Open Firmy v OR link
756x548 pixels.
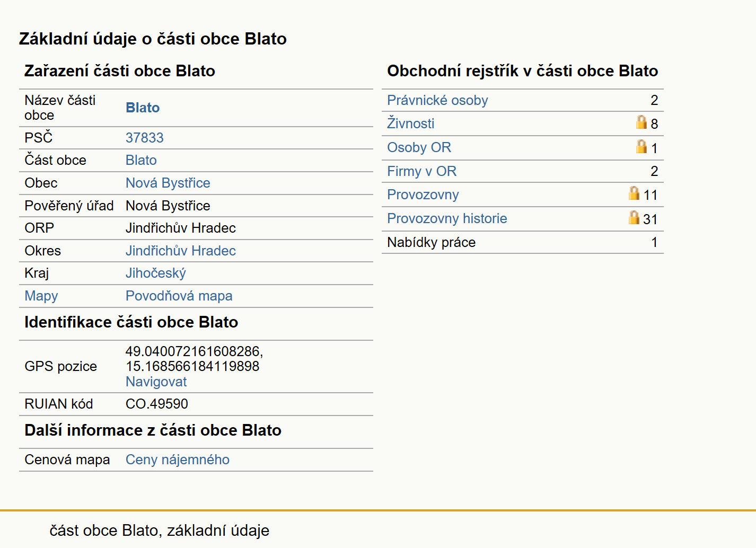[422, 171]
